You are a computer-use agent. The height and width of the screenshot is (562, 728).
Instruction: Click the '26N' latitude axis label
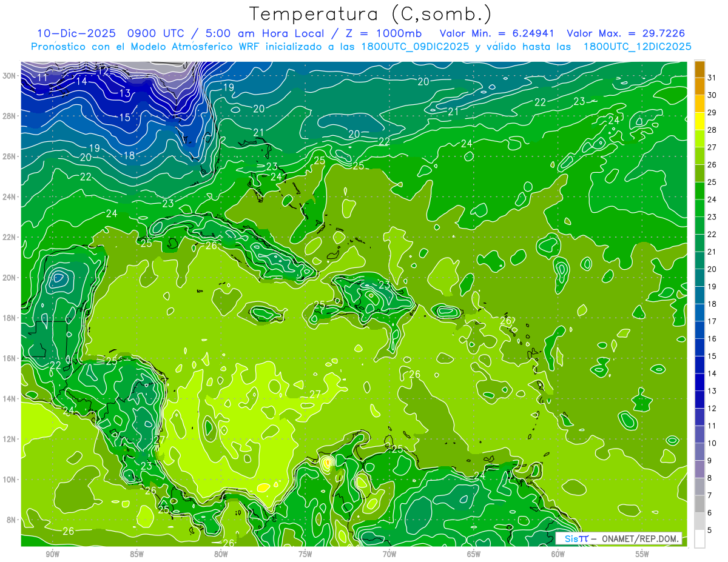click(9, 156)
